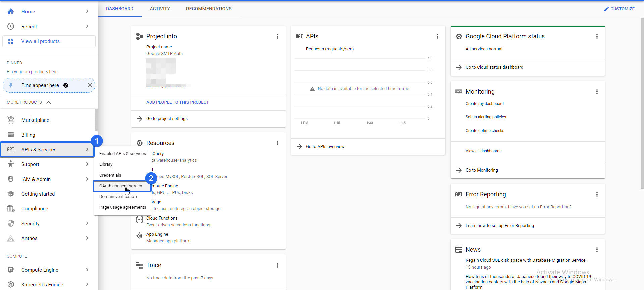Image resolution: width=644 pixels, height=290 pixels.
Task: Expand the Home submenu chevron
Action: 87,11
